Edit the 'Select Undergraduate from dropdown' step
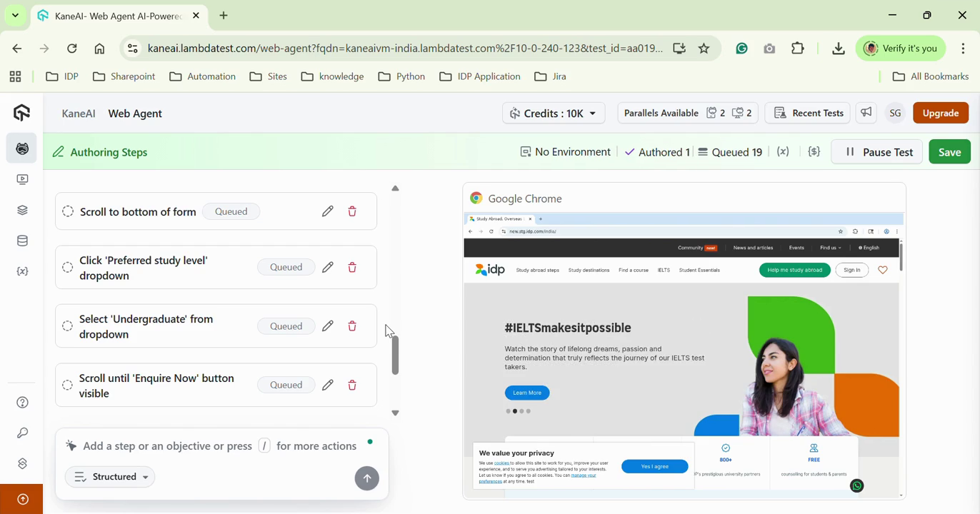Viewport: 980px width, 514px height. coord(328,326)
